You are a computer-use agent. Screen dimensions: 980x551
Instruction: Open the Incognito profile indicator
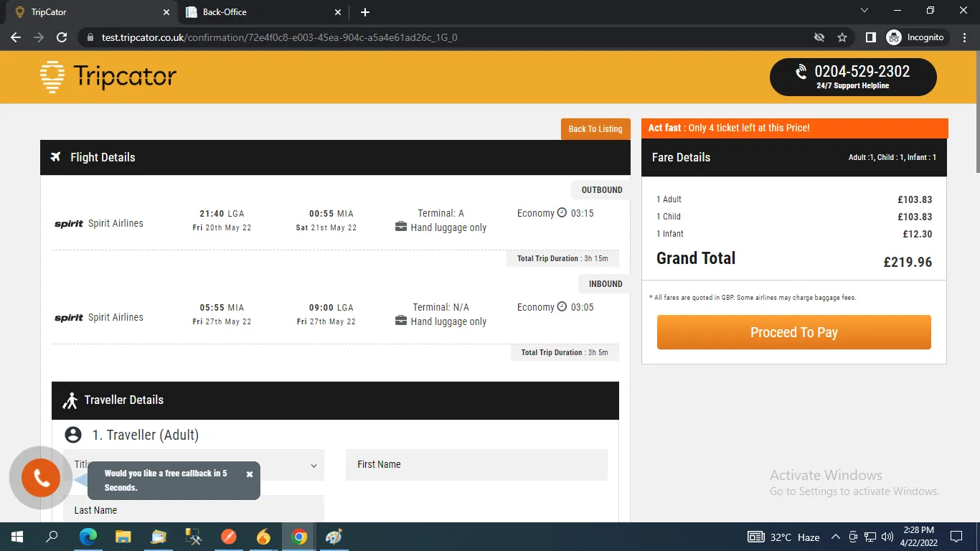pyautogui.click(x=917, y=37)
